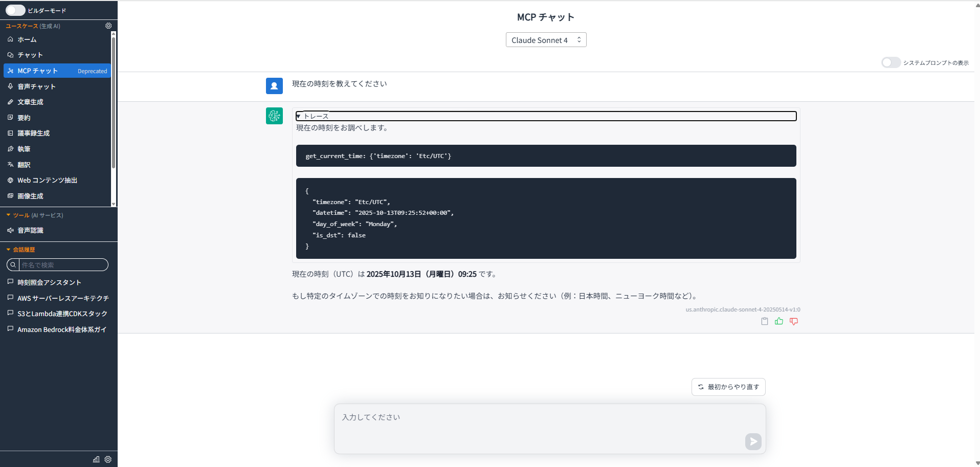
Task: Open use case settings gear icon
Action: [108, 26]
